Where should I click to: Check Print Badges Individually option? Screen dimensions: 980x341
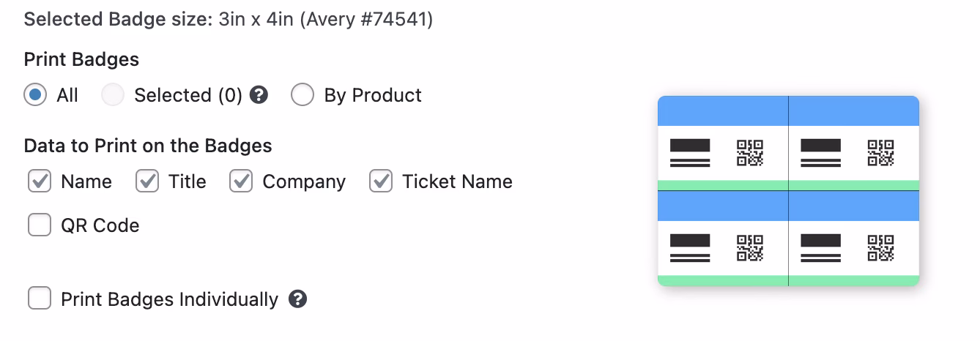(x=40, y=299)
